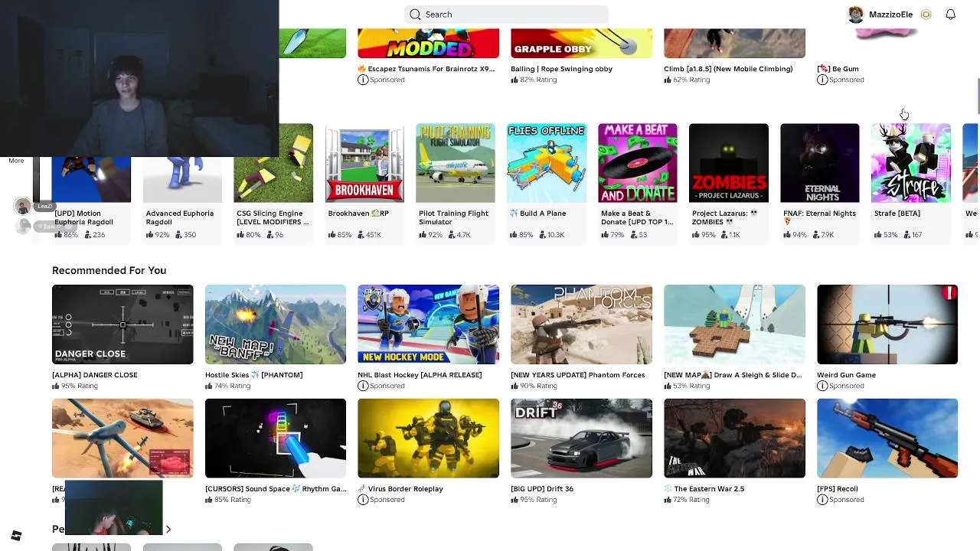Click thumbs-up icon under Climb [a1.8.5]
The width and height of the screenshot is (980, 551).
pyautogui.click(x=668, y=80)
